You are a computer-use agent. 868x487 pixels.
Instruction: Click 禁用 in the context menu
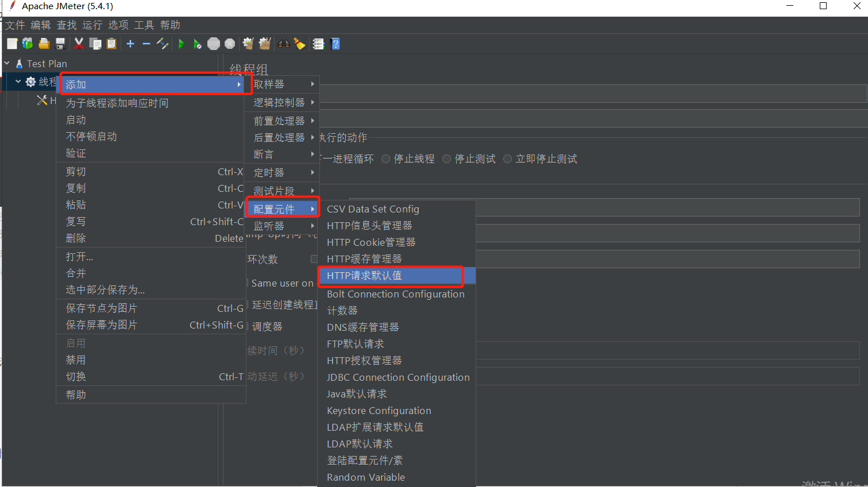pos(151,360)
